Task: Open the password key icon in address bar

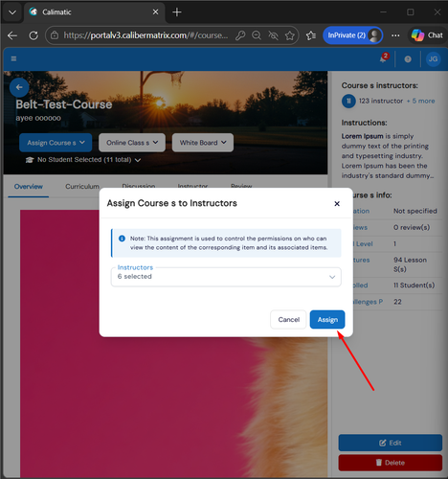Action: (x=240, y=35)
